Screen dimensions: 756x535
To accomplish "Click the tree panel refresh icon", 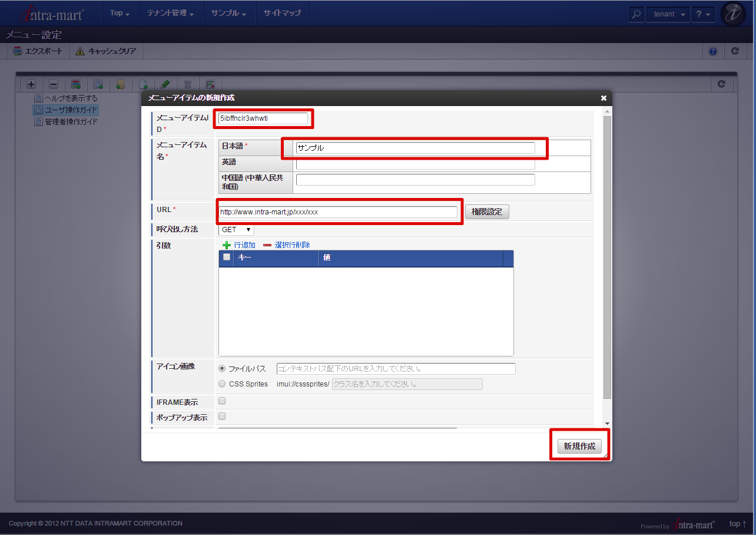I will pos(722,84).
